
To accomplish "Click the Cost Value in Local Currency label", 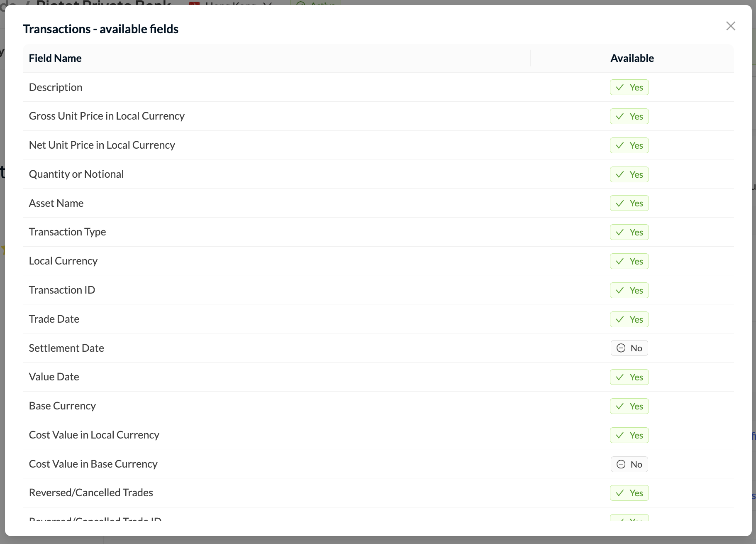I will point(94,435).
